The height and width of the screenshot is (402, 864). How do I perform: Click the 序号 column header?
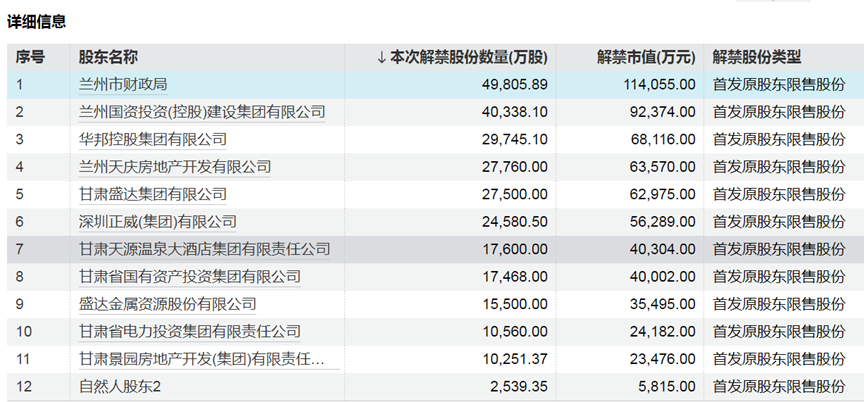30,57
